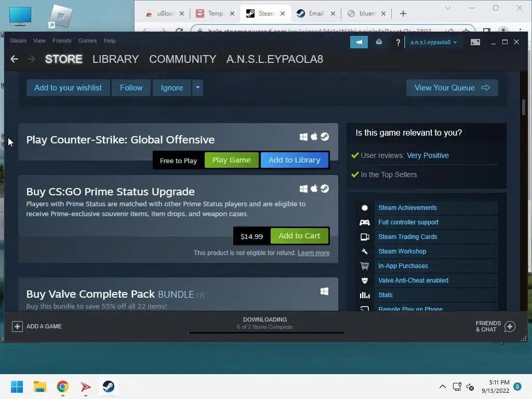
Task: Switch to the LIBRARY tab
Action: [116, 59]
